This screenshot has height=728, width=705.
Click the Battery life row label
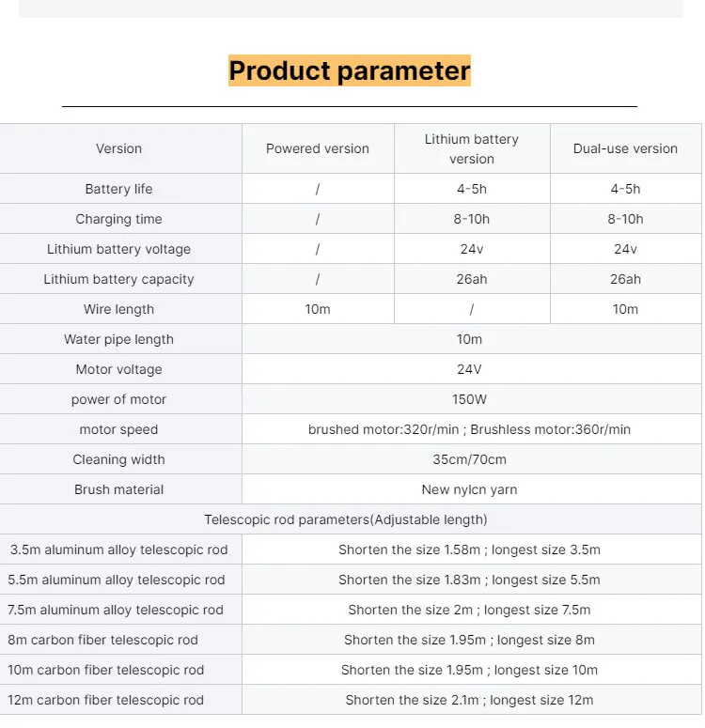pyautogui.click(x=118, y=189)
